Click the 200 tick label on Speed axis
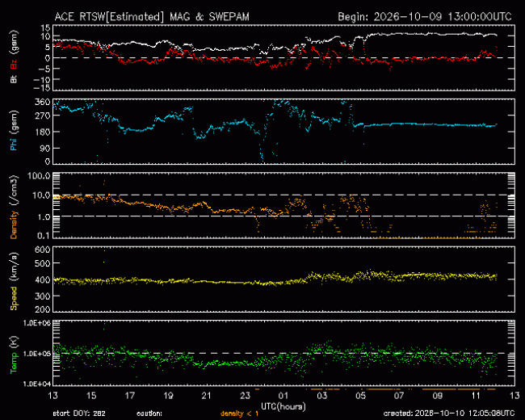525x420 pixels. pos(43,309)
